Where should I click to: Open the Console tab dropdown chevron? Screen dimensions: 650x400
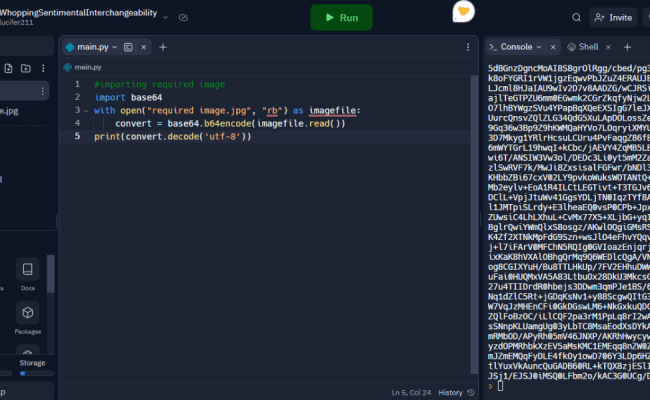point(538,47)
